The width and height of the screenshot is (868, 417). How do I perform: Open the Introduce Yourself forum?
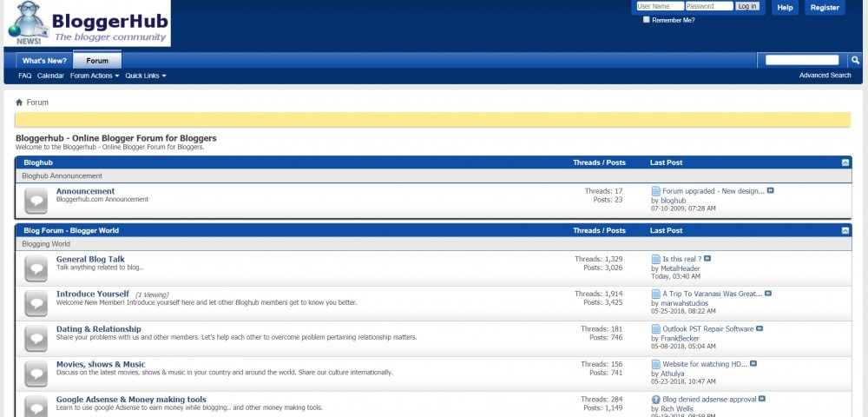tap(93, 294)
